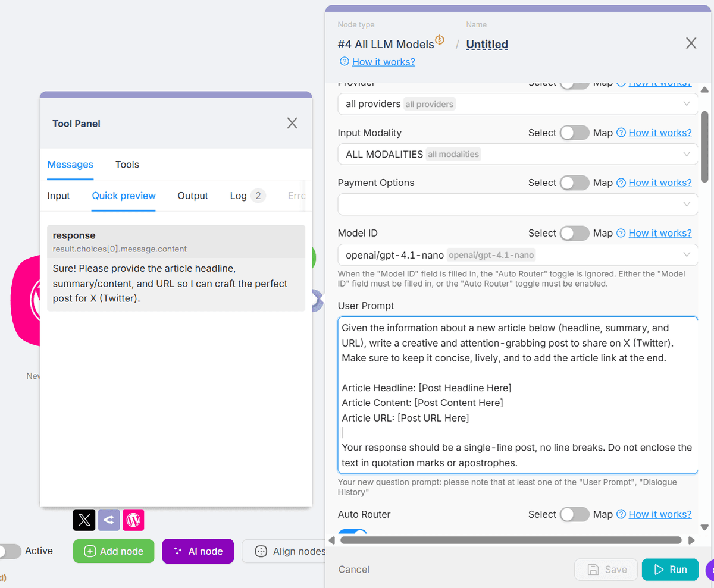
Task: Click the Align nodes button
Action: [290, 551]
